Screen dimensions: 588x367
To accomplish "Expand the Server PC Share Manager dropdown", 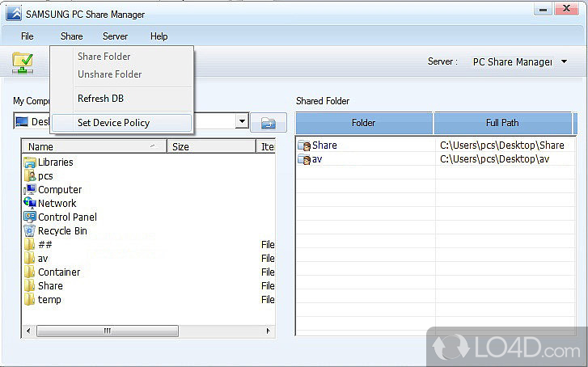I will pyautogui.click(x=564, y=61).
